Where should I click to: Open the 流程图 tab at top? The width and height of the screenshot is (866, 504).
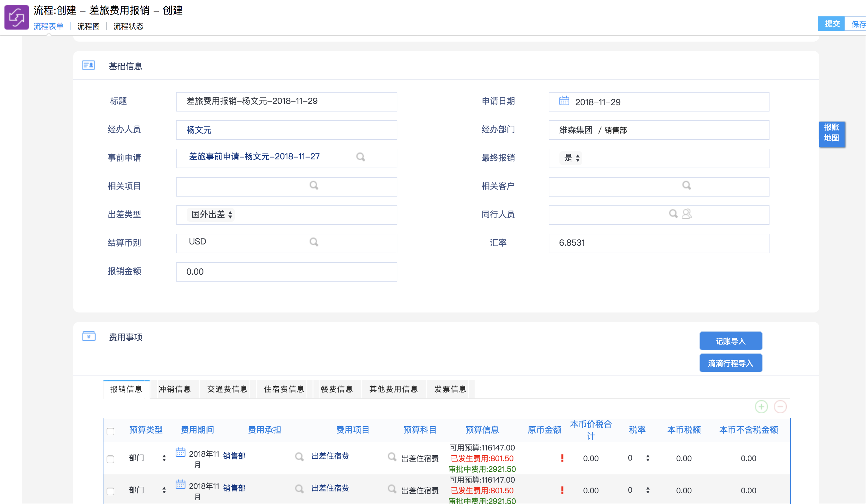pos(88,26)
